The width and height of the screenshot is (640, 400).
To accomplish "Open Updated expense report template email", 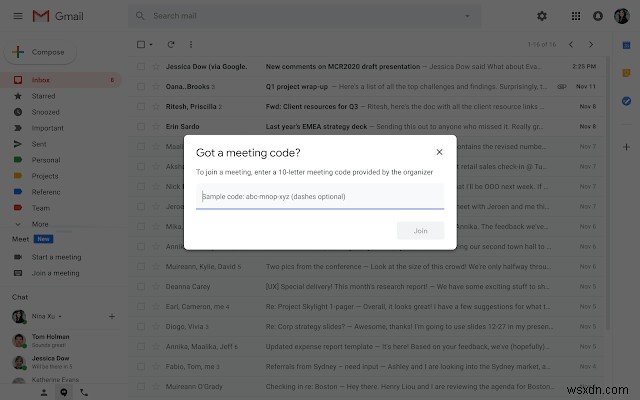I will coord(367,347).
